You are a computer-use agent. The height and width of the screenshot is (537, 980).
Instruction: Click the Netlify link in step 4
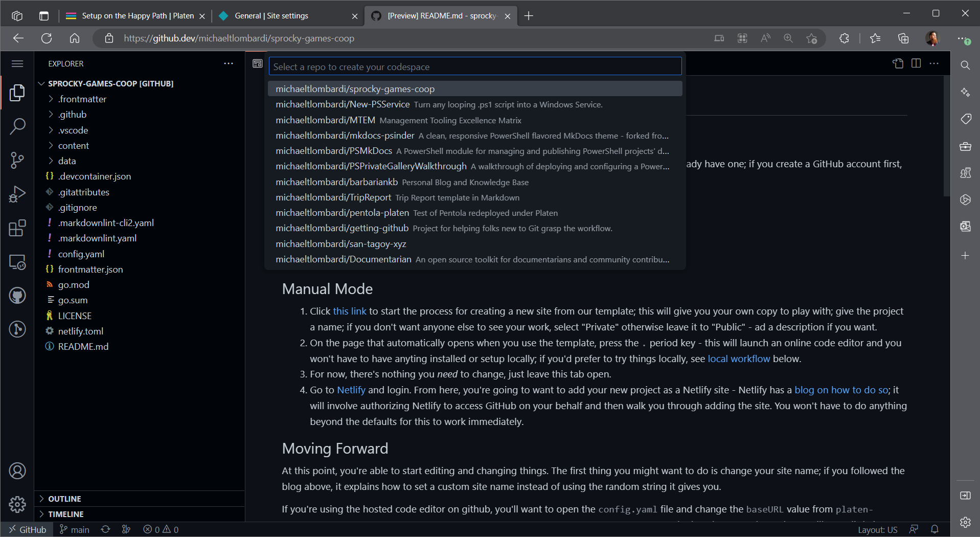point(351,390)
